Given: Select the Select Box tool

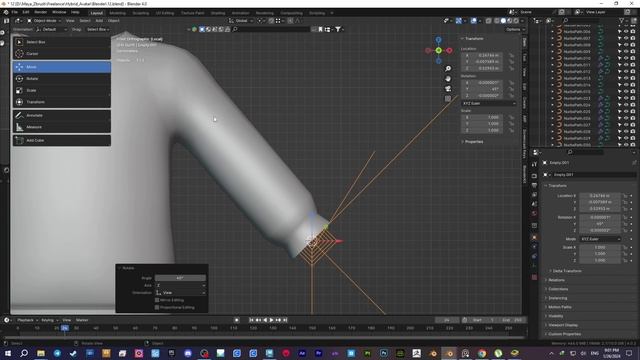Looking at the screenshot, I should 62,42.
